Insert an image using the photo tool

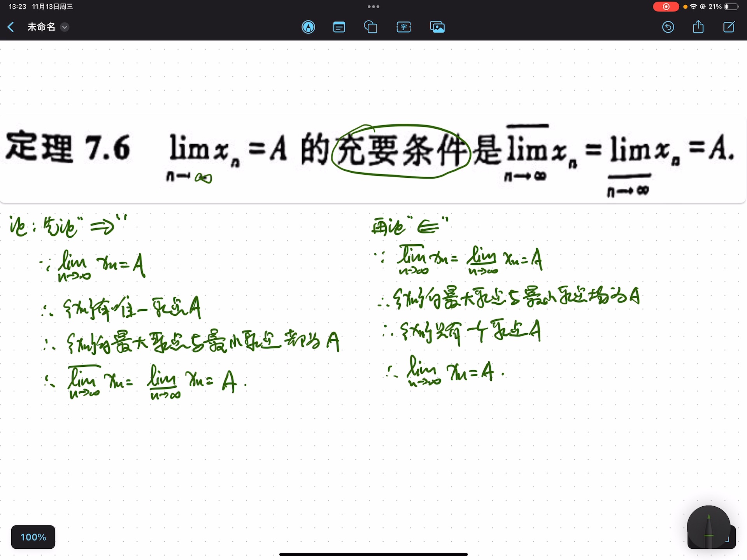click(x=437, y=27)
